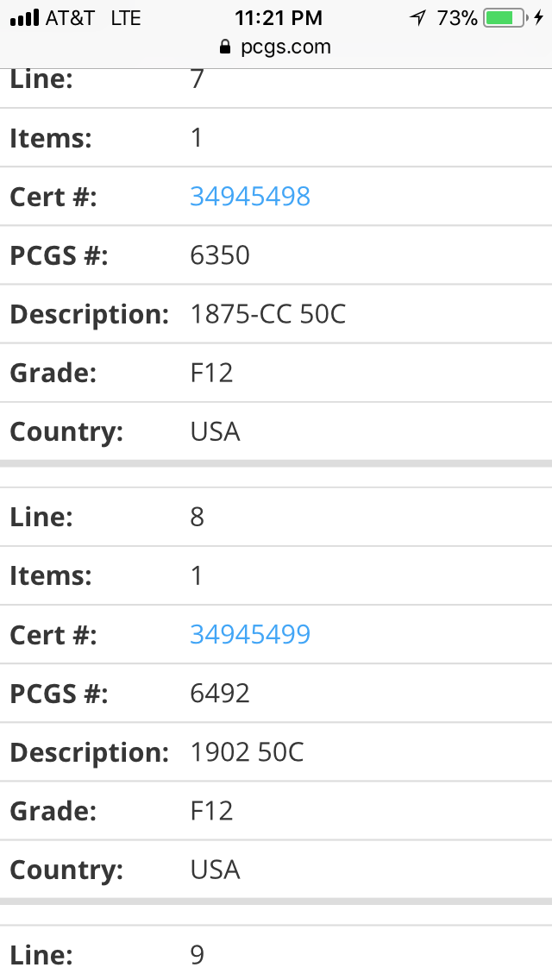Tap the cellular signal bars icon
The image size is (552, 980).
(x=24, y=18)
